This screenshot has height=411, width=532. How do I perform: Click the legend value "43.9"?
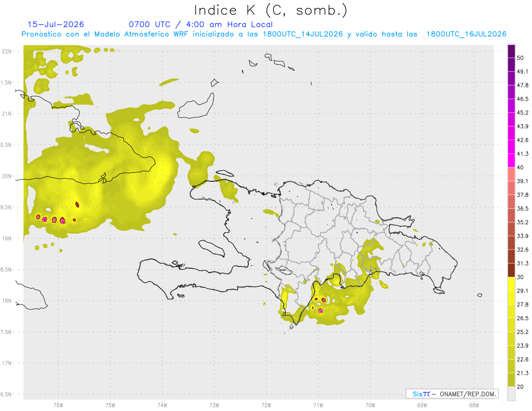tap(523, 126)
